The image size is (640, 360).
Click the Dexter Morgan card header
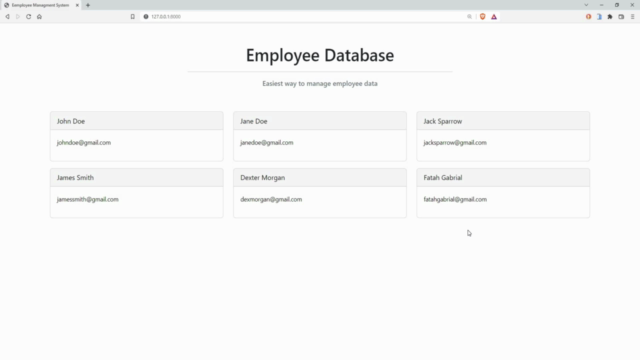(x=320, y=178)
